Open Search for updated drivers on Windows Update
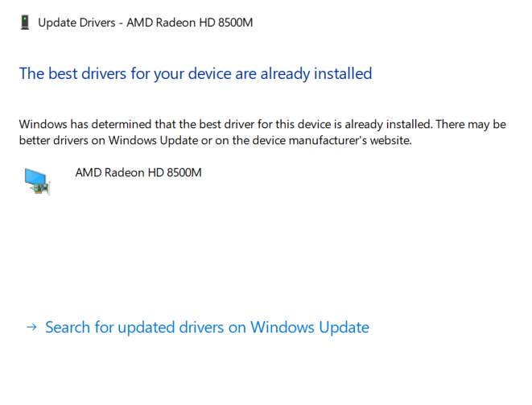Screen dimensions: 532x405 click(207, 327)
